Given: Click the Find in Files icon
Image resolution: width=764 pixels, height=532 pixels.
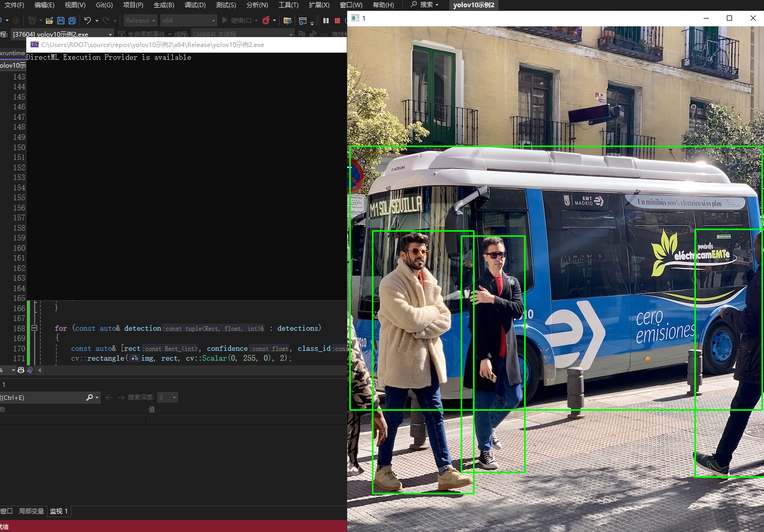Looking at the screenshot, I should pyautogui.click(x=288, y=21).
